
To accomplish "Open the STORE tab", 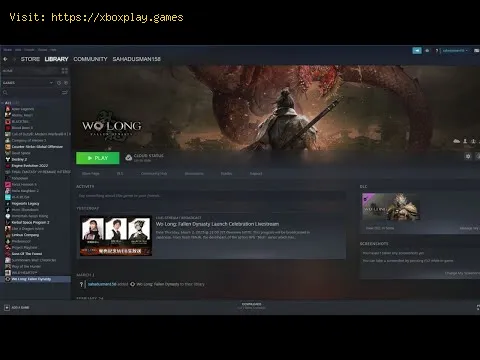I will click(x=30, y=59).
